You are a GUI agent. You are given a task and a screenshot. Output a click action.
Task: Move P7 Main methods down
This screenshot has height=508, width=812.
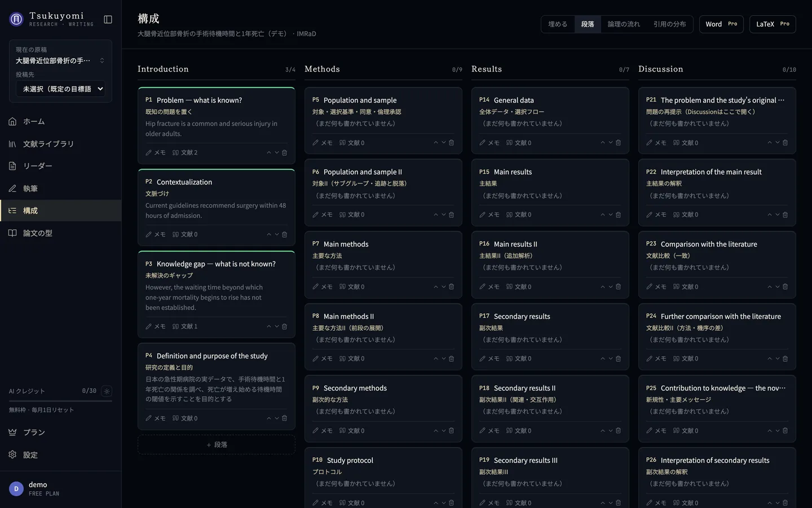click(444, 287)
